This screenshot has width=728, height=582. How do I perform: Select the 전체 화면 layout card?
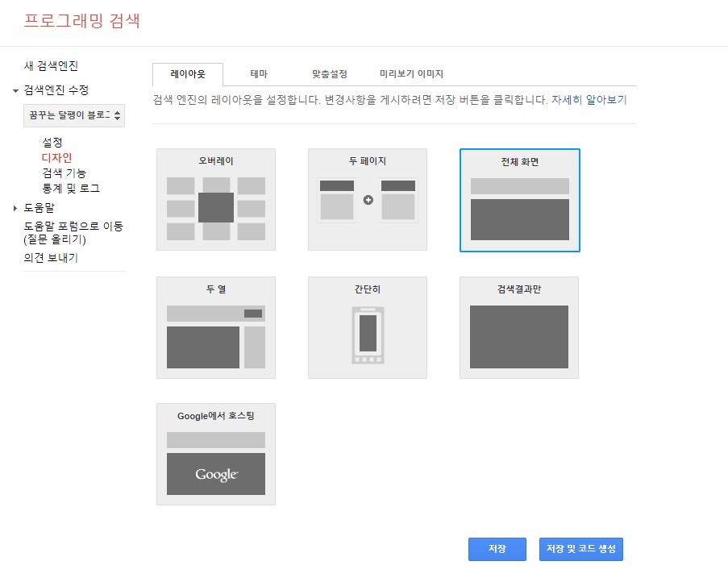click(x=519, y=200)
